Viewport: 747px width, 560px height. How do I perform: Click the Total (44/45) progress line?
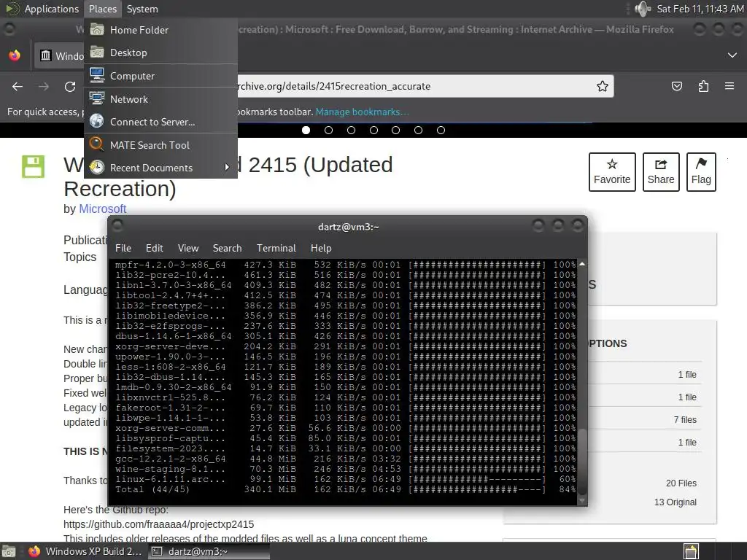(345, 489)
